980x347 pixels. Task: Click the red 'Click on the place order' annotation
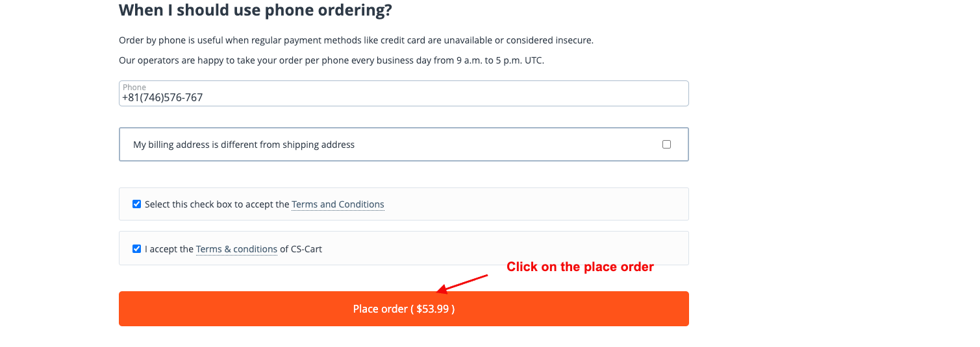pos(580,267)
